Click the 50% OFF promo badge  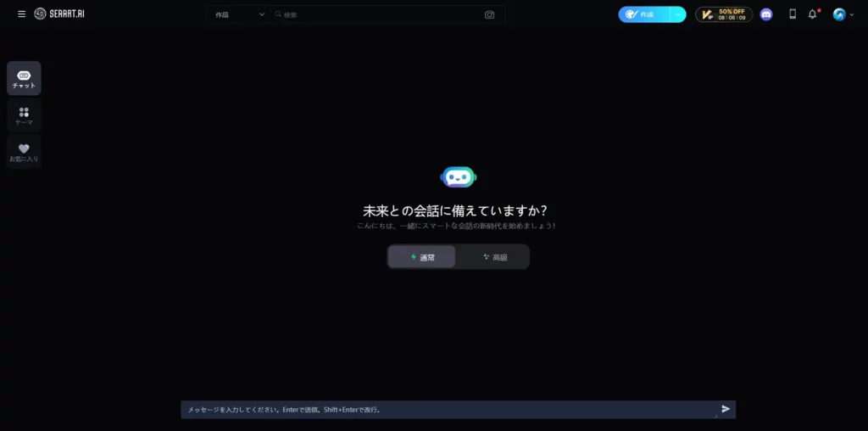pyautogui.click(x=724, y=14)
